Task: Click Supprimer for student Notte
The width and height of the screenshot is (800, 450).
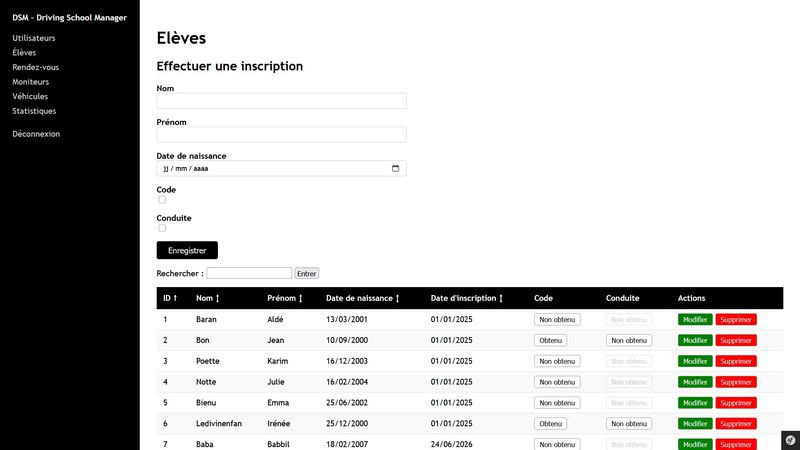Action: point(736,382)
